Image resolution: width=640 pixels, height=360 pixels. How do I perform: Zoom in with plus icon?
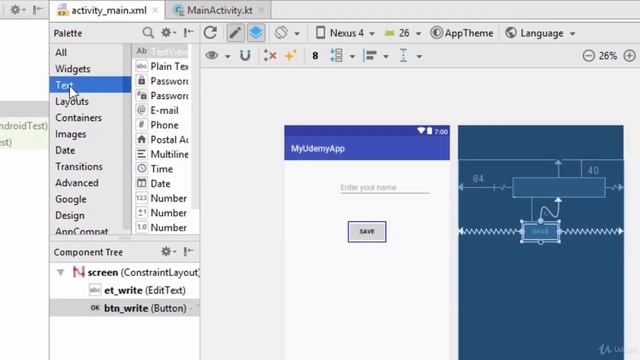[629, 56]
